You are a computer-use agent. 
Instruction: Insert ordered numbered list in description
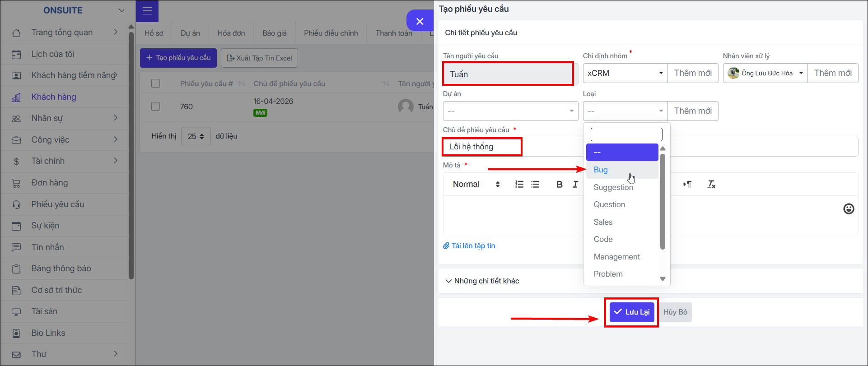(519, 184)
